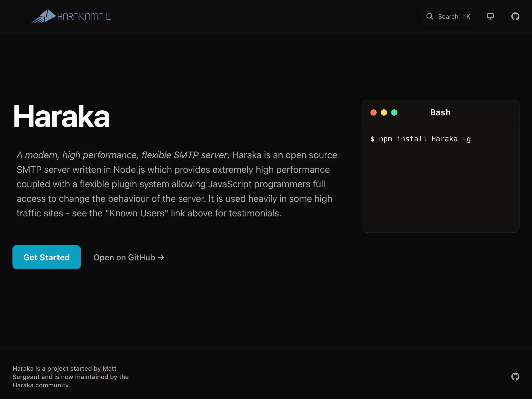Image resolution: width=532 pixels, height=399 pixels.
Task: Click the magnifying glass inside the search box
Action: (x=430, y=16)
